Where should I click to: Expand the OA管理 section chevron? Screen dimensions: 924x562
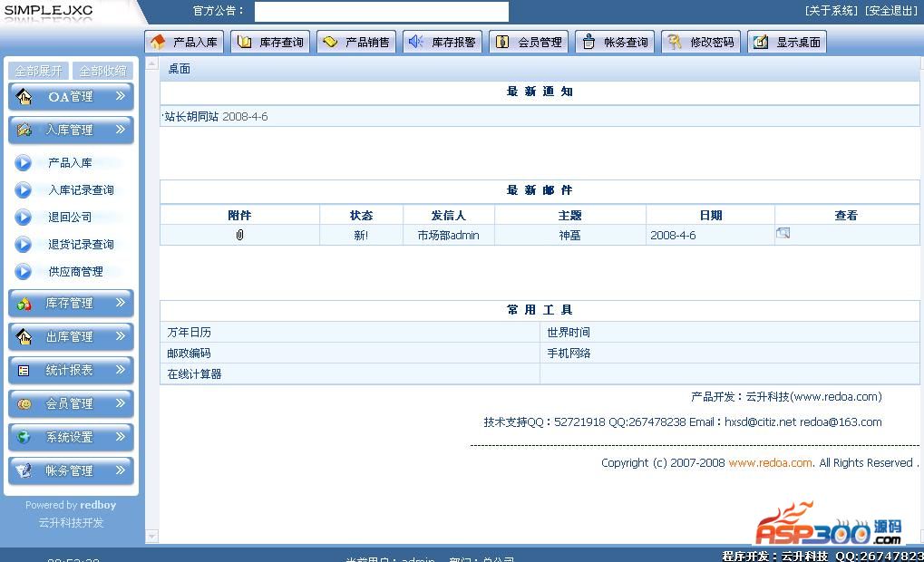[x=121, y=95]
